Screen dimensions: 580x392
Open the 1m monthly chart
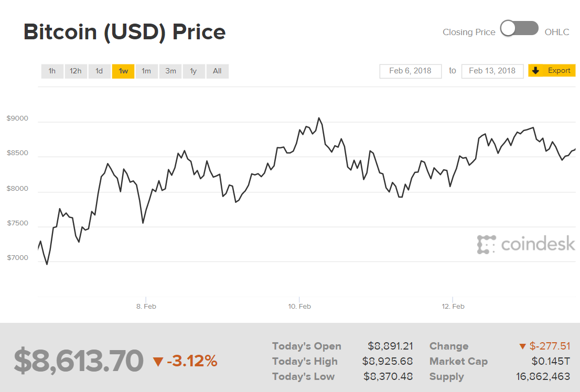[146, 71]
